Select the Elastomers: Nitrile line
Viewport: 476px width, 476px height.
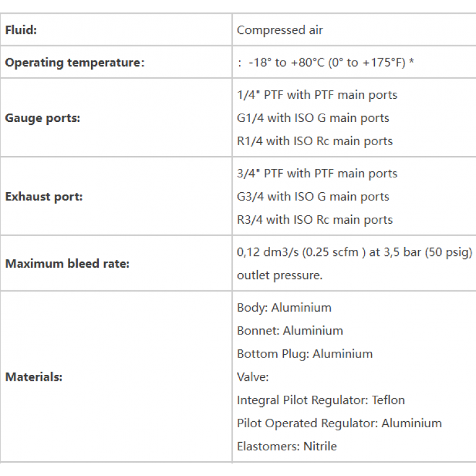(x=287, y=446)
